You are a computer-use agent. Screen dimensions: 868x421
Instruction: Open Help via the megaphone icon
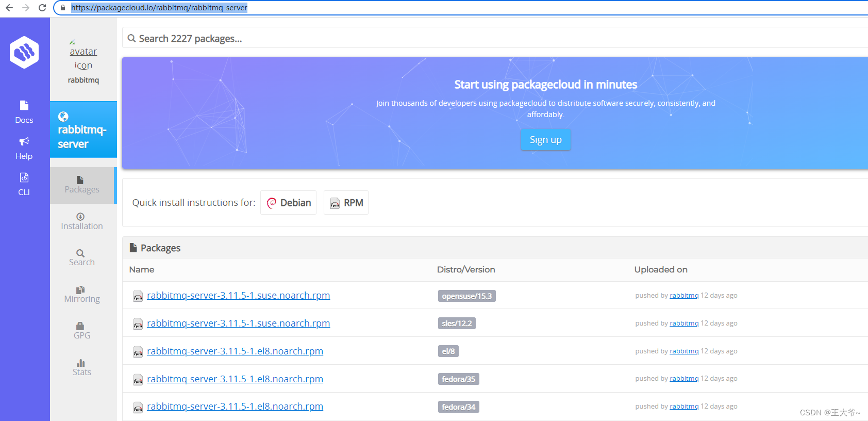coord(24,141)
